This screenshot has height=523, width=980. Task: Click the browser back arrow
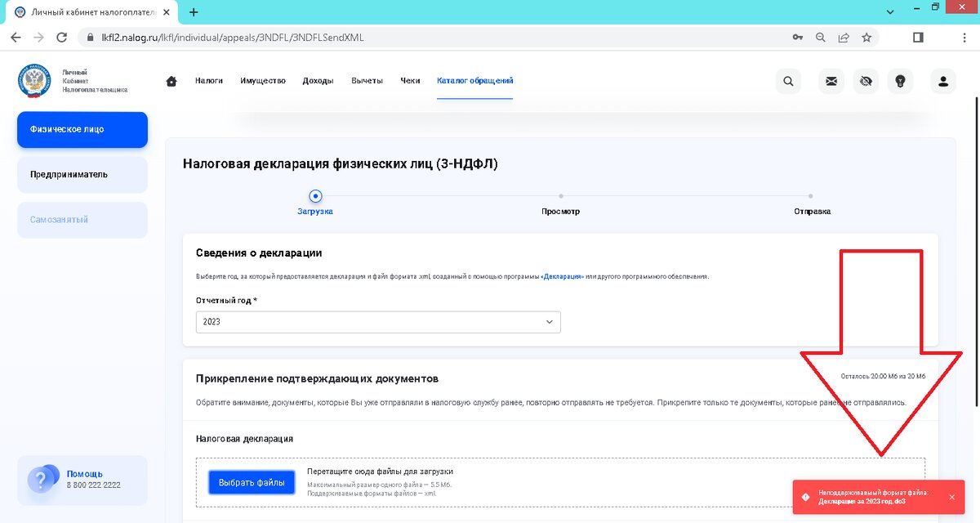tap(16, 38)
